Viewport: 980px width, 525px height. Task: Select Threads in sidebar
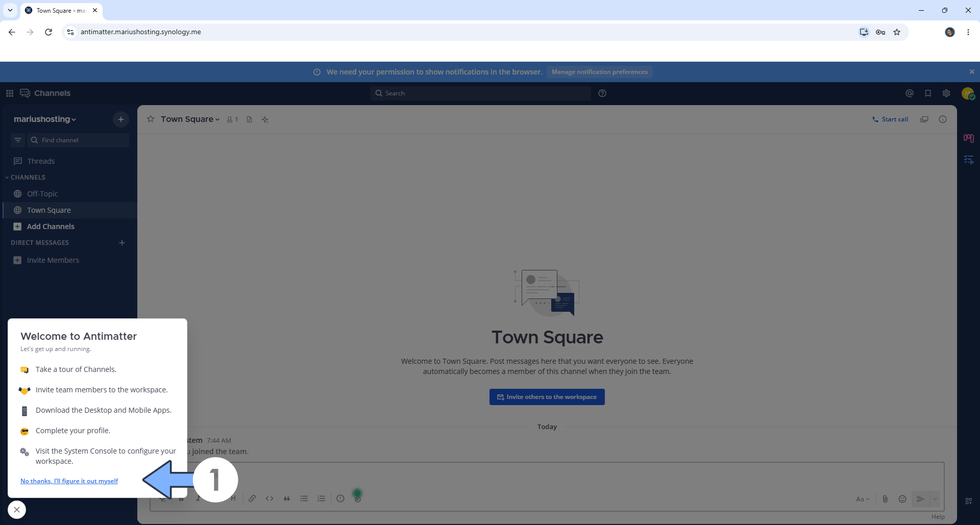pos(69,161)
